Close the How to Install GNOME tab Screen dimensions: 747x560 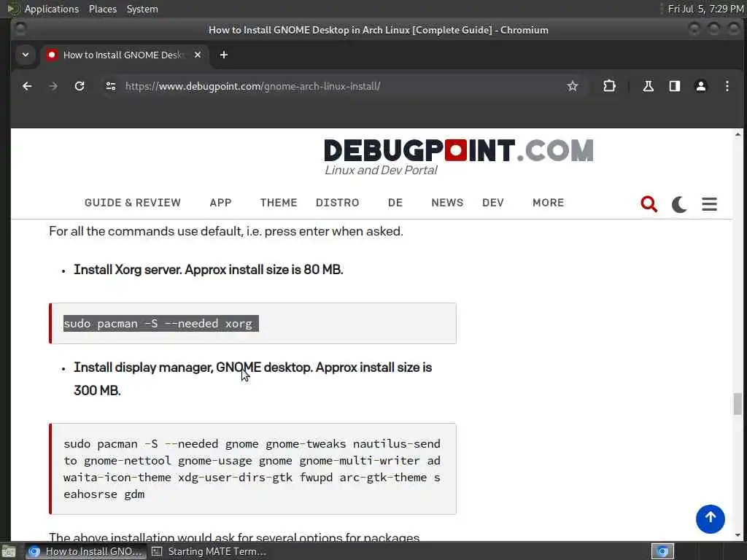click(x=198, y=55)
